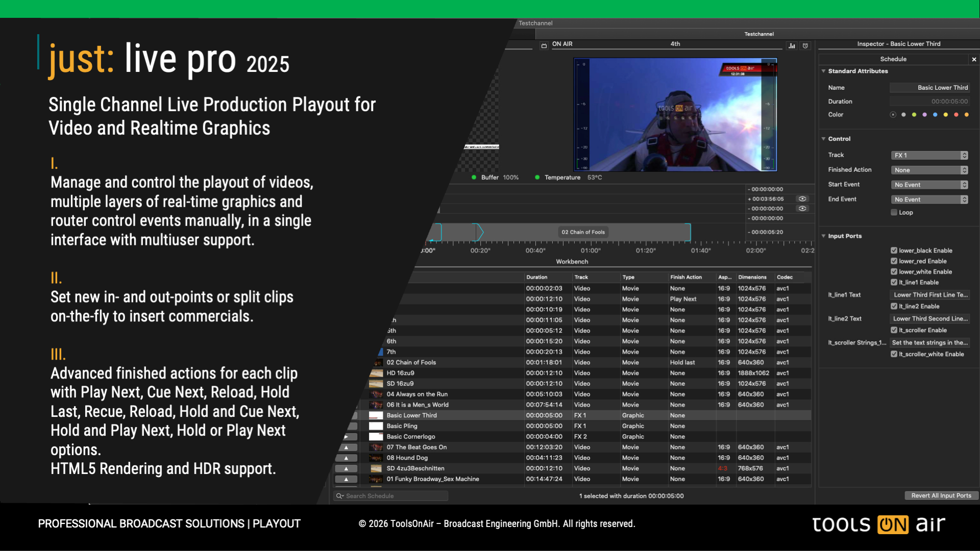This screenshot has width=980, height=551.
Task: Choose the blue color dot
Action: pyautogui.click(x=935, y=115)
